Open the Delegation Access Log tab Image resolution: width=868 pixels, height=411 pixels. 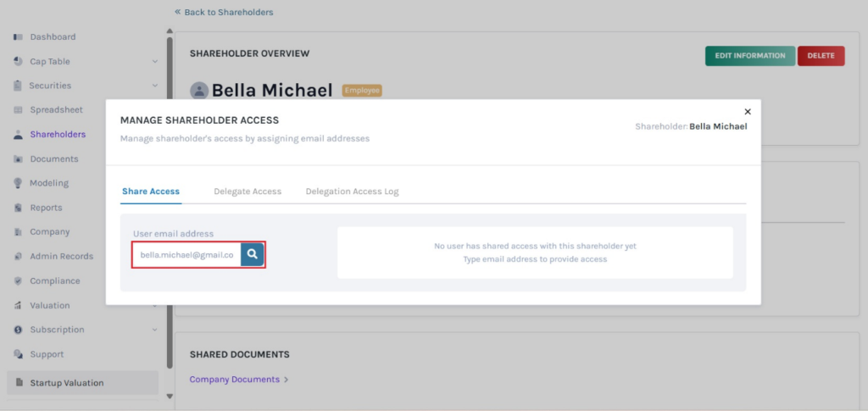tap(352, 192)
